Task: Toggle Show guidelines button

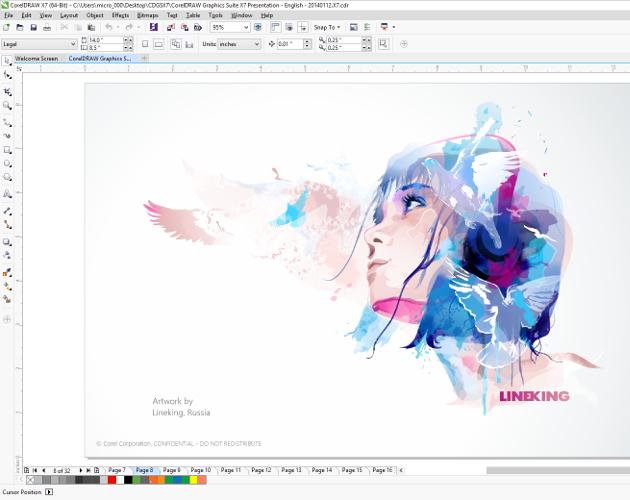Action: (303, 27)
